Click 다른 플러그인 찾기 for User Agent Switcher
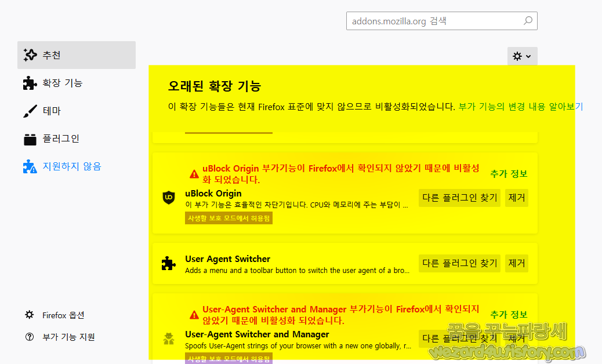This screenshot has width=602, height=364. (x=459, y=263)
